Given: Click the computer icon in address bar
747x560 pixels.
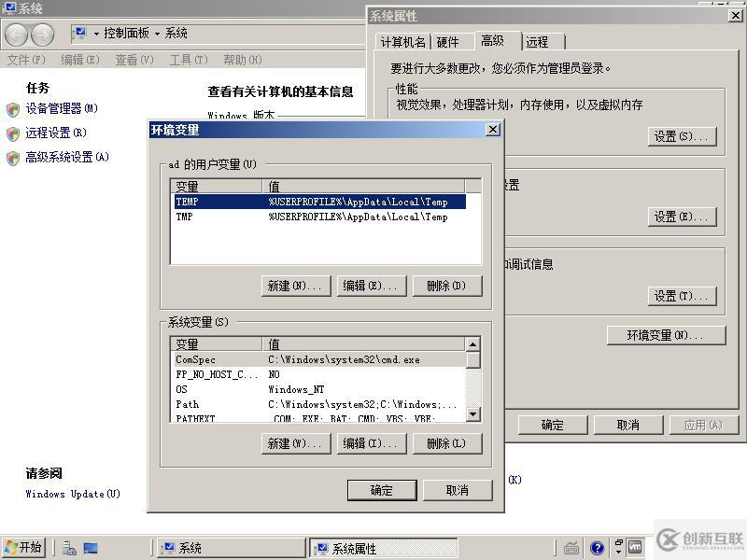Looking at the screenshot, I should 80,33.
